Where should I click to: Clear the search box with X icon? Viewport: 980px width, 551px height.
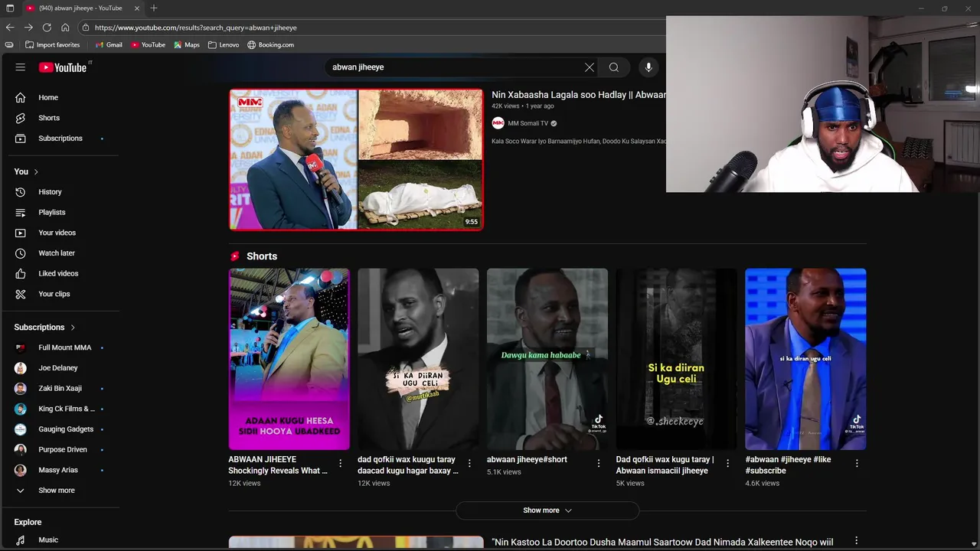coord(590,67)
